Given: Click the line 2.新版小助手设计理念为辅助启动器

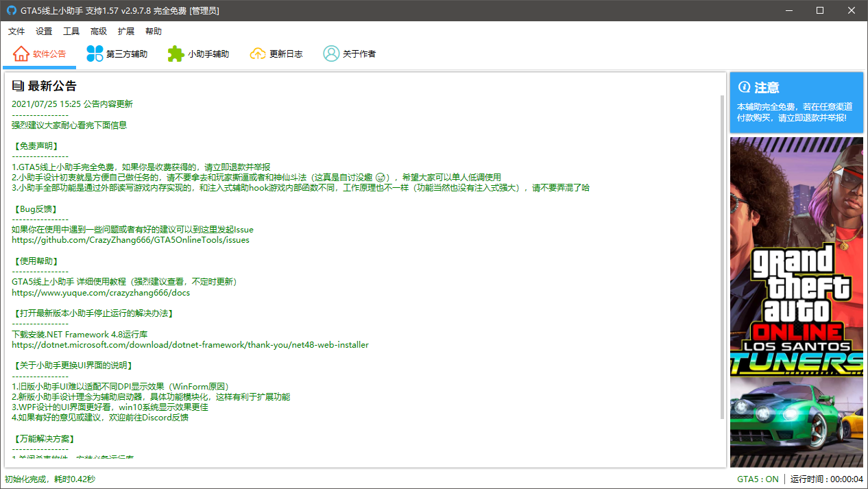Looking at the screenshot, I should coord(151,396).
